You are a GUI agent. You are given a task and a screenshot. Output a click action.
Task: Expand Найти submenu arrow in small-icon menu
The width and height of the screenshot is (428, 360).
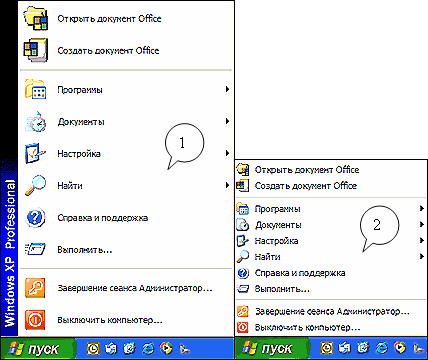pyautogui.click(x=422, y=256)
